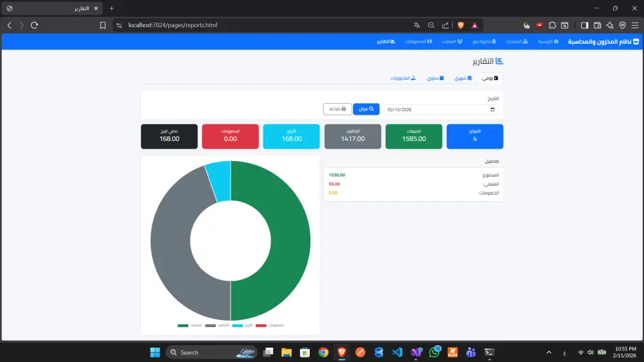The image size is (644, 362).
Task: Click the طباعة print button
Action: [x=337, y=109]
